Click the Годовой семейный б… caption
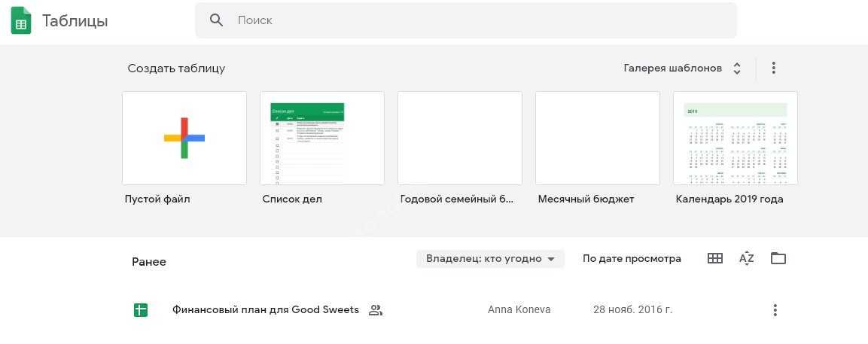The image size is (868, 344). tap(457, 199)
